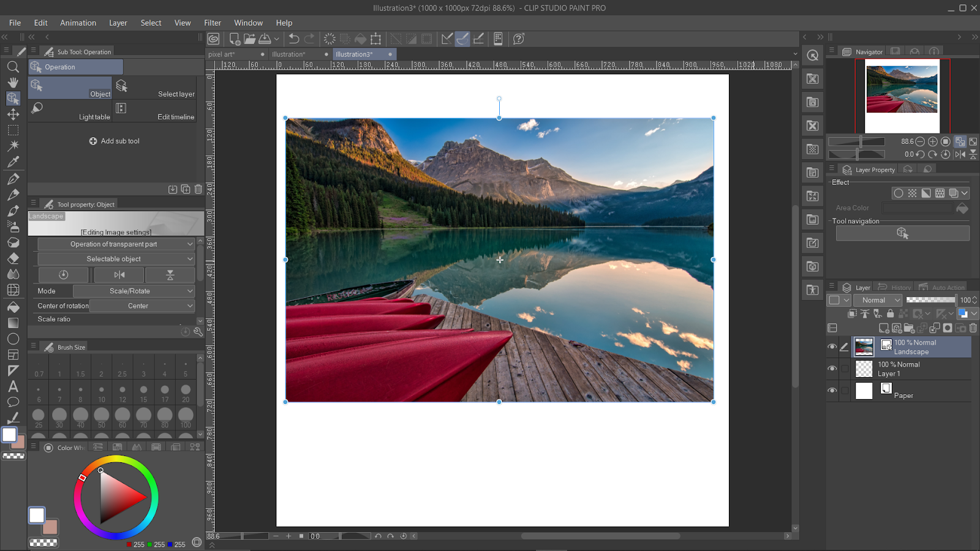The height and width of the screenshot is (551, 980).
Task: Select the Balloon tool
Action: [13, 402]
